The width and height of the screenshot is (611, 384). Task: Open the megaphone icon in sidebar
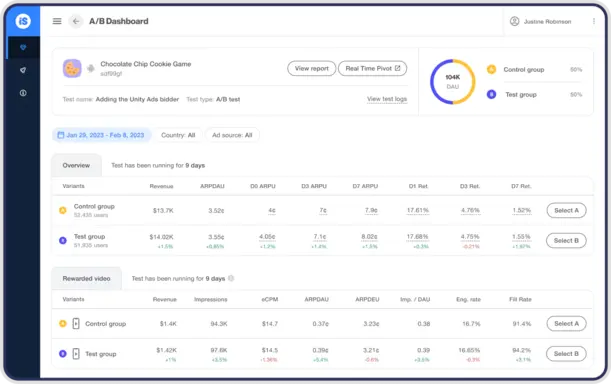click(23, 70)
